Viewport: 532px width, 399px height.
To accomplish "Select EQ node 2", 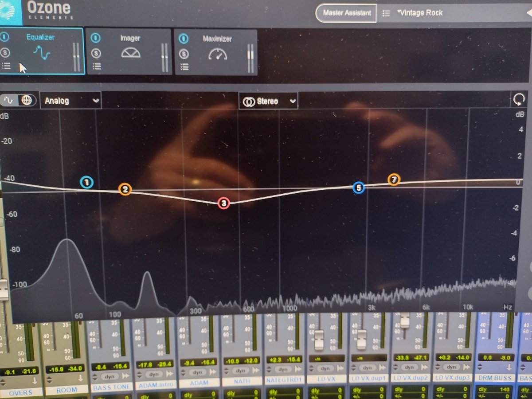I will [x=125, y=189].
